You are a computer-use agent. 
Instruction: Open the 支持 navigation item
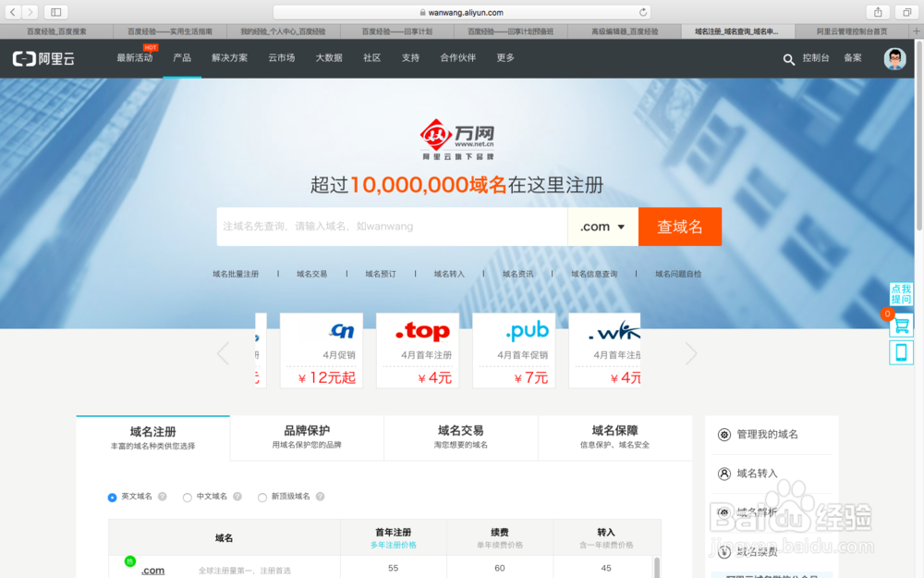[411, 57]
